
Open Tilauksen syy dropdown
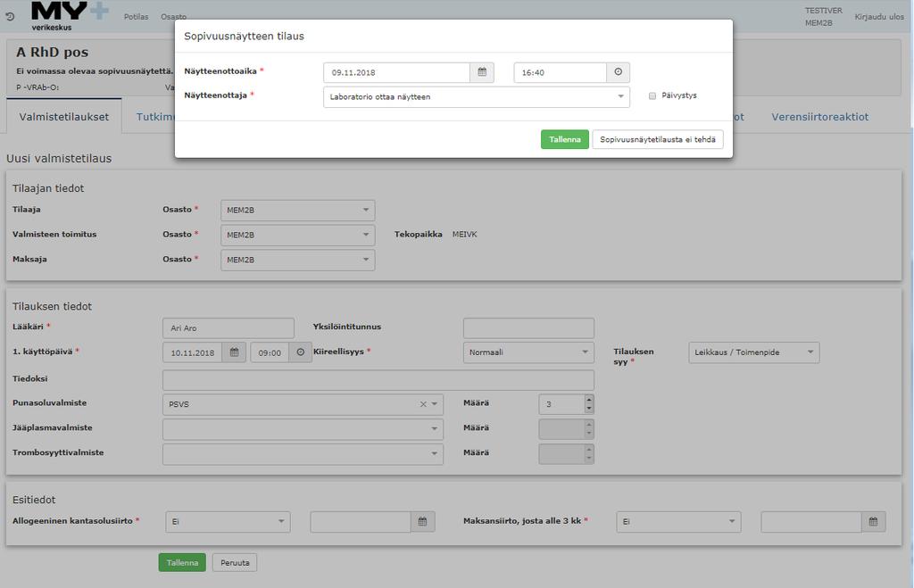coord(753,352)
